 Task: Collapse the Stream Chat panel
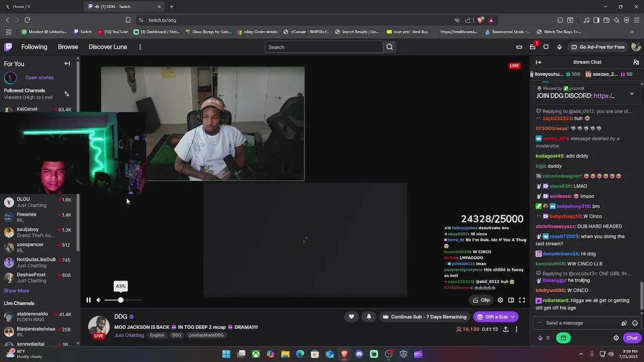(x=538, y=62)
